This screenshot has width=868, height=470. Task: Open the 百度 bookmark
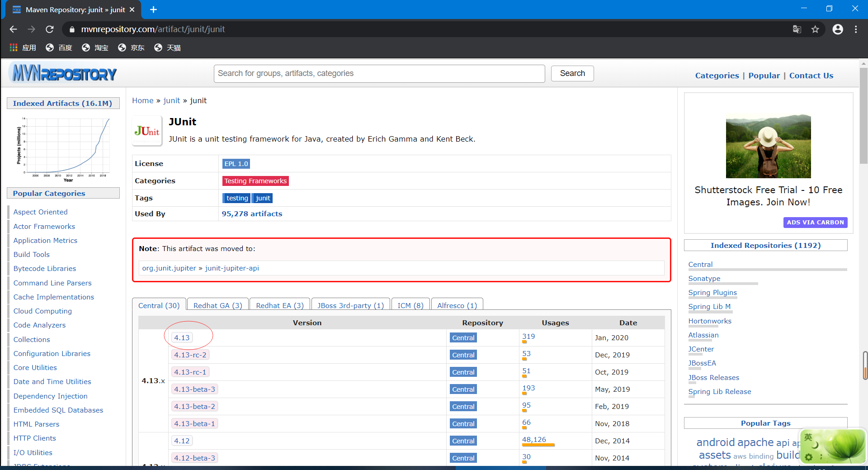(x=59, y=47)
